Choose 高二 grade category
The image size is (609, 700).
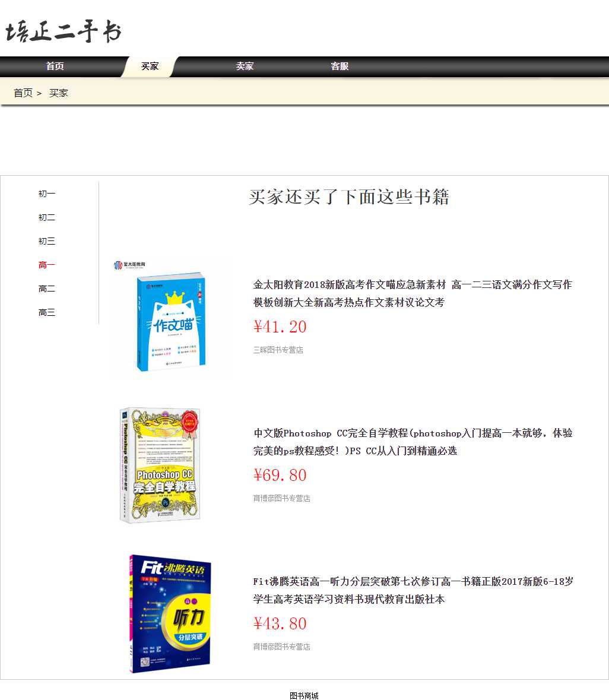point(47,289)
